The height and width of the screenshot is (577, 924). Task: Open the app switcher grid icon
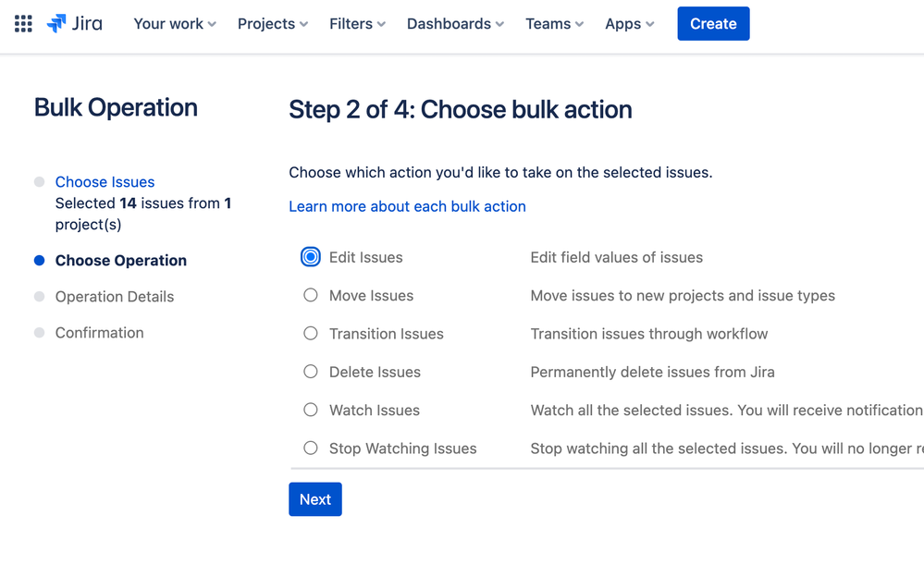[23, 23]
